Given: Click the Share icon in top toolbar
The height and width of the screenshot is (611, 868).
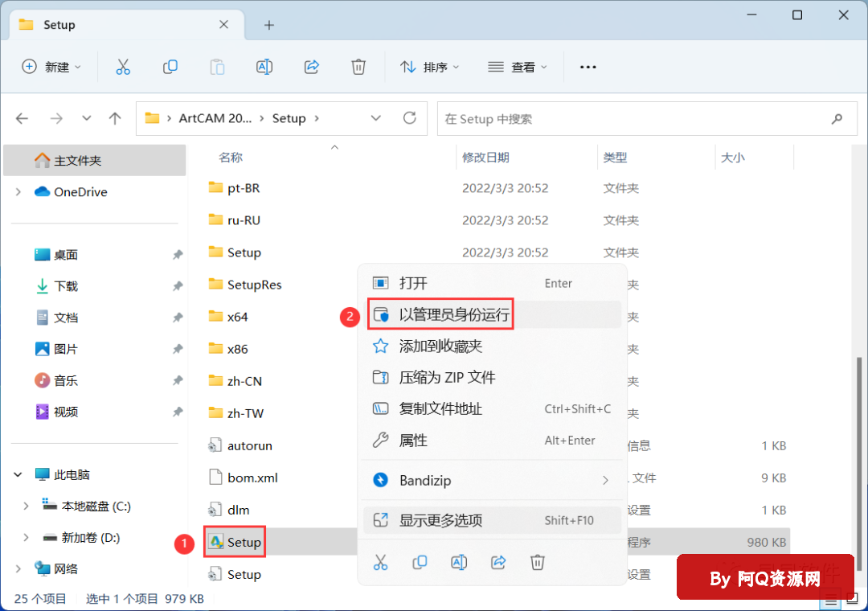Looking at the screenshot, I should [312, 67].
